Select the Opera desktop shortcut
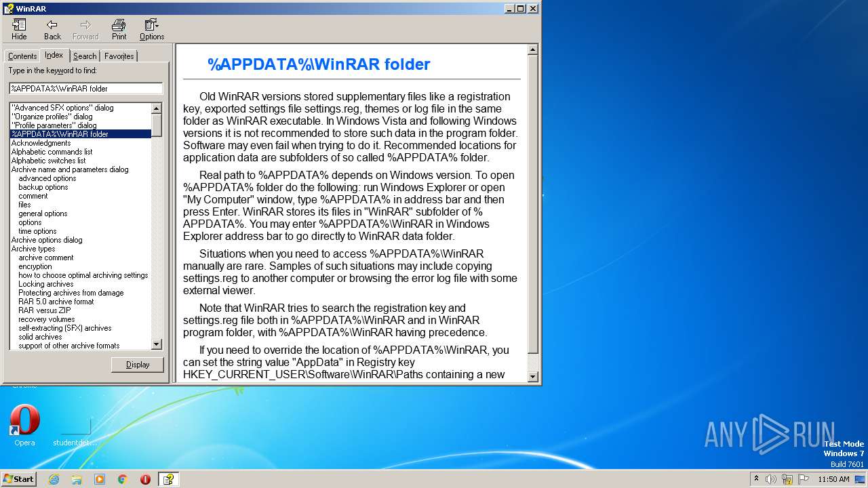 click(x=24, y=425)
